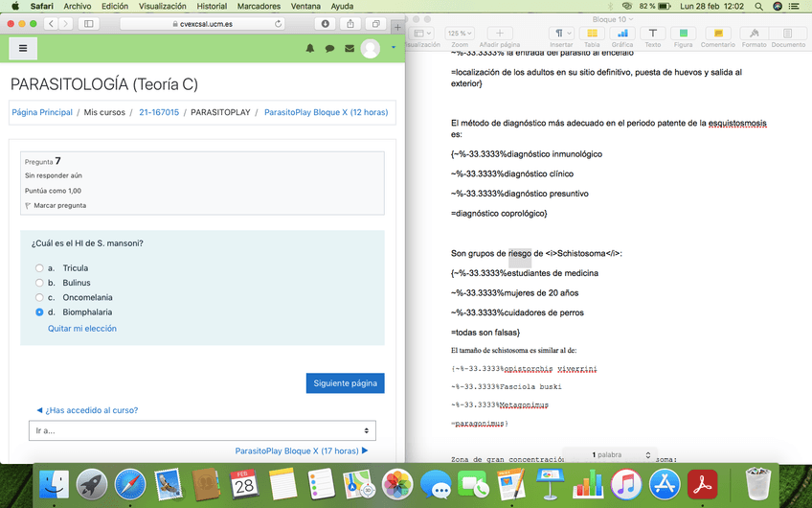The width and height of the screenshot is (812, 508).
Task: Select answer c. Oncomelania
Action: (x=39, y=297)
